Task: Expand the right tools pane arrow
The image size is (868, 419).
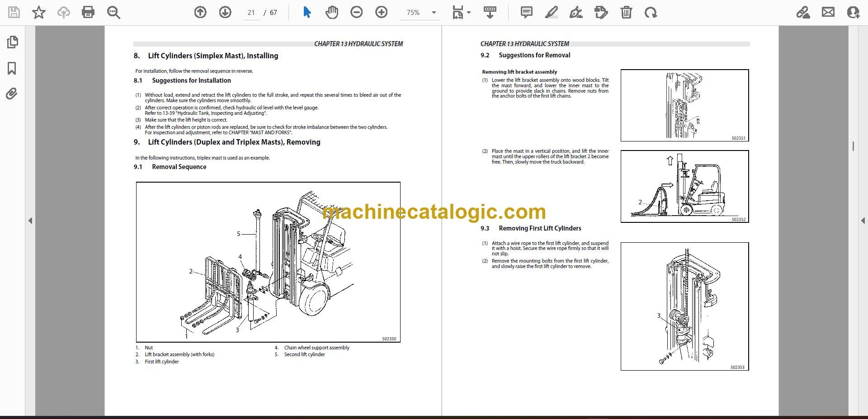Action: click(863, 221)
